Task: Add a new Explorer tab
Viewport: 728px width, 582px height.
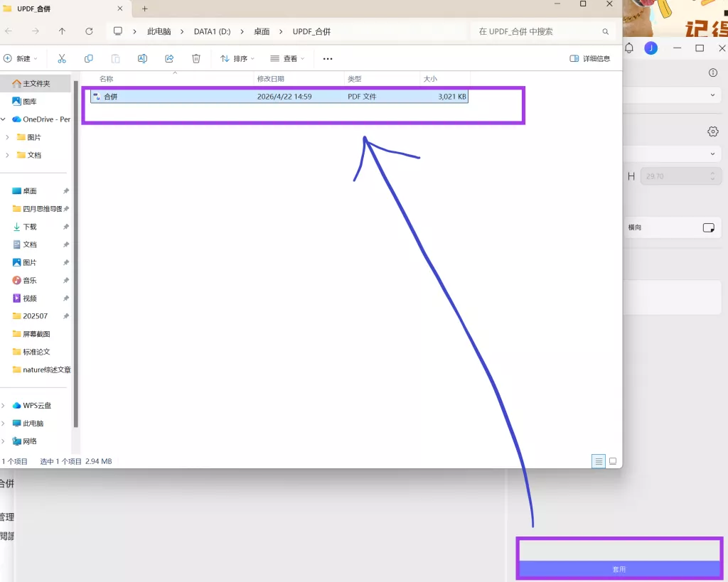Action: [145, 9]
